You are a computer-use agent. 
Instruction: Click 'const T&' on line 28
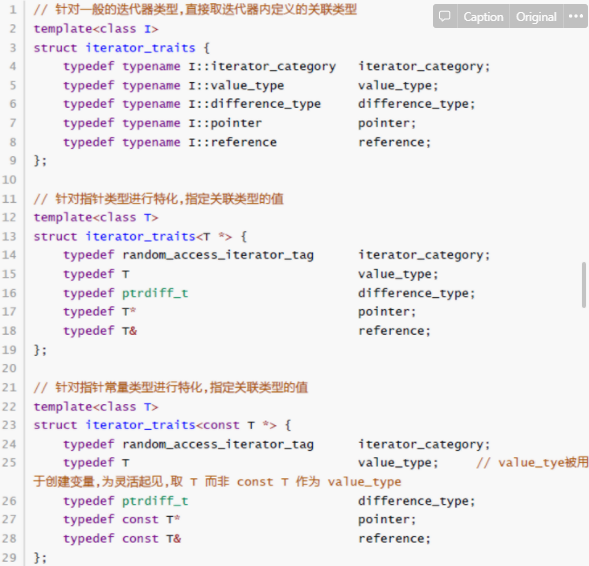point(152,539)
